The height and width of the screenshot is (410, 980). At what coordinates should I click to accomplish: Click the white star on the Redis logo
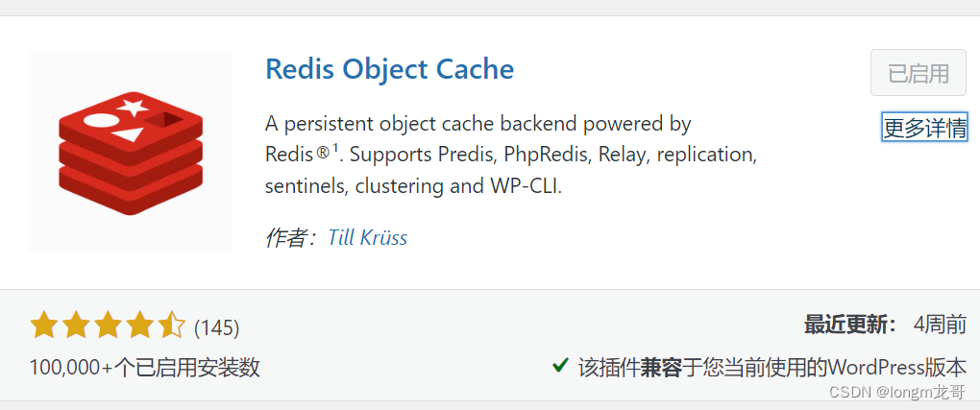134,107
